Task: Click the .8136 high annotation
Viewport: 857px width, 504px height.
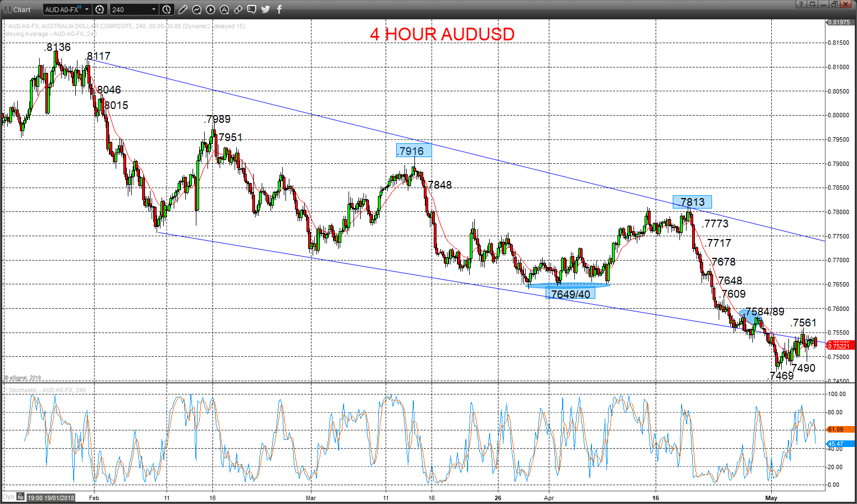Action: coord(58,47)
